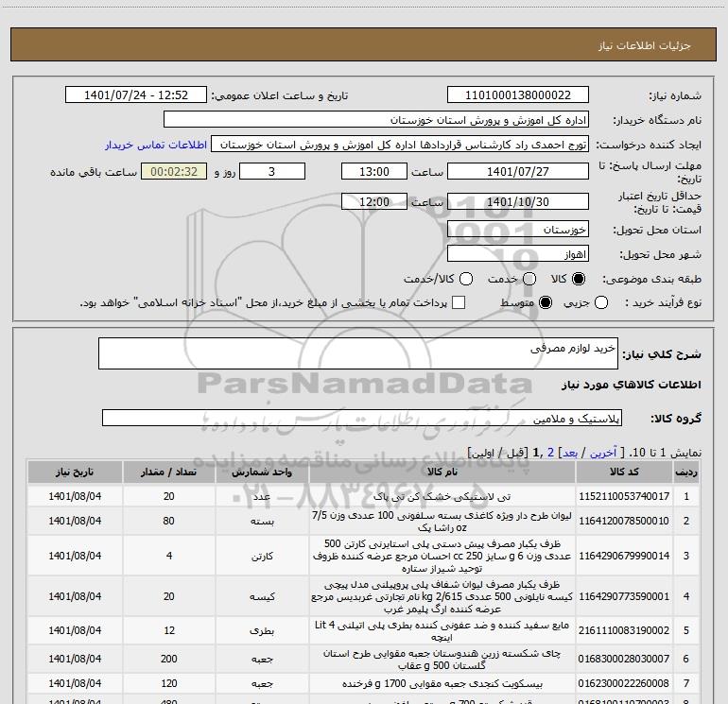Click the ردیف column header
Viewport: 728px width, 704px height.
point(686,472)
